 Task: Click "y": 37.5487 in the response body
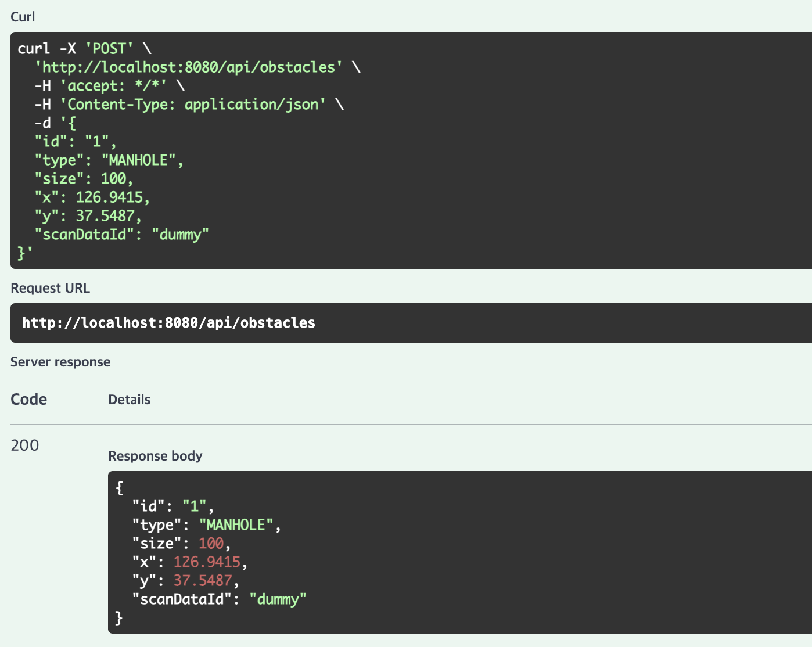click(x=186, y=581)
